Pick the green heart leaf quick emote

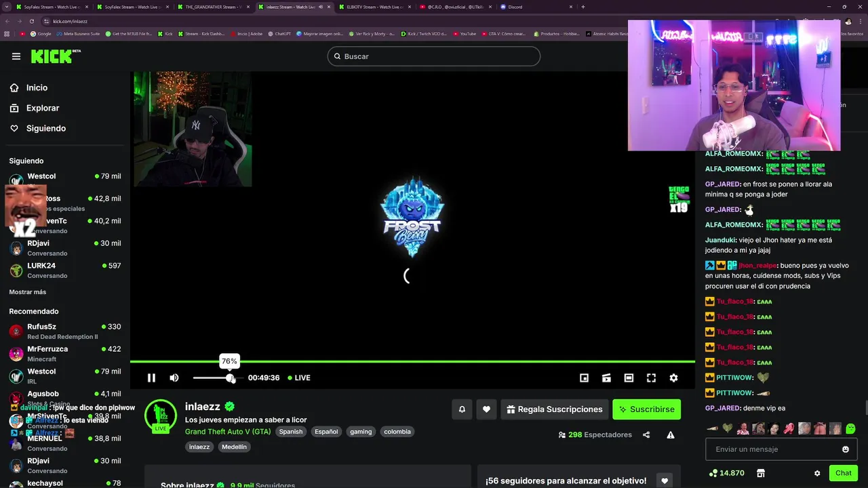point(728,428)
